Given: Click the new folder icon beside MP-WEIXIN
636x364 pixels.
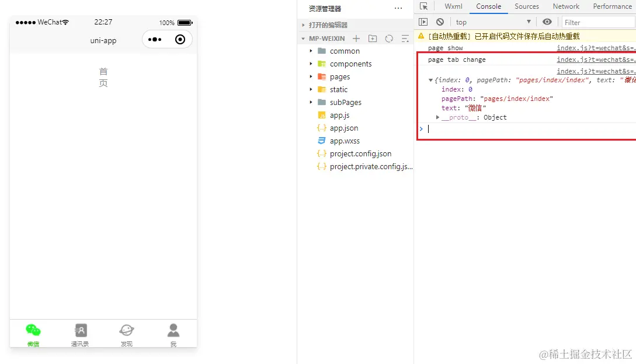Looking at the screenshot, I should [373, 38].
